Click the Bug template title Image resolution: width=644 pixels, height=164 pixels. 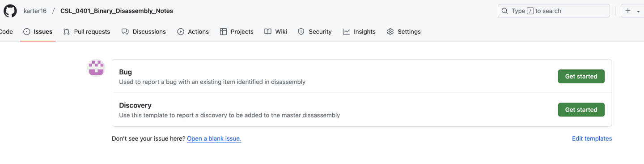point(125,72)
